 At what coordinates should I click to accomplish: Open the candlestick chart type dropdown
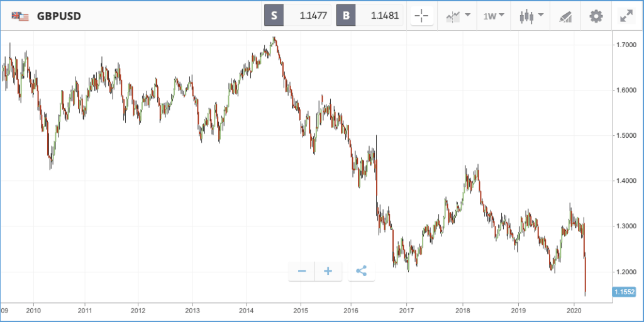pyautogui.click(x=531, y=16)
